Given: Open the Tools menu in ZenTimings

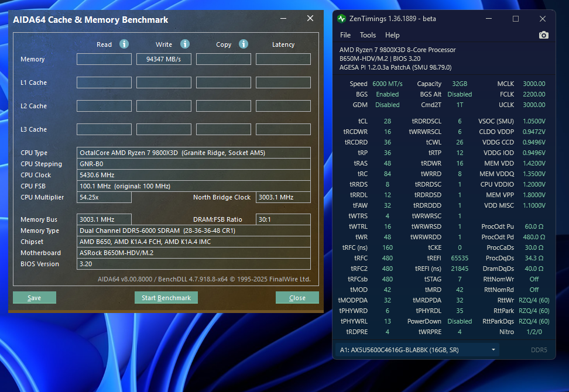Looking at the screenshot, I should (368, 35).
